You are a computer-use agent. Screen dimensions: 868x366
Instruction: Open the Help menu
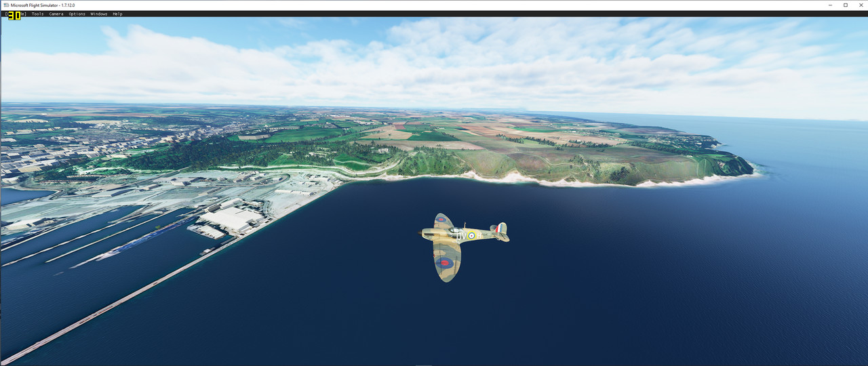point(117,14)
